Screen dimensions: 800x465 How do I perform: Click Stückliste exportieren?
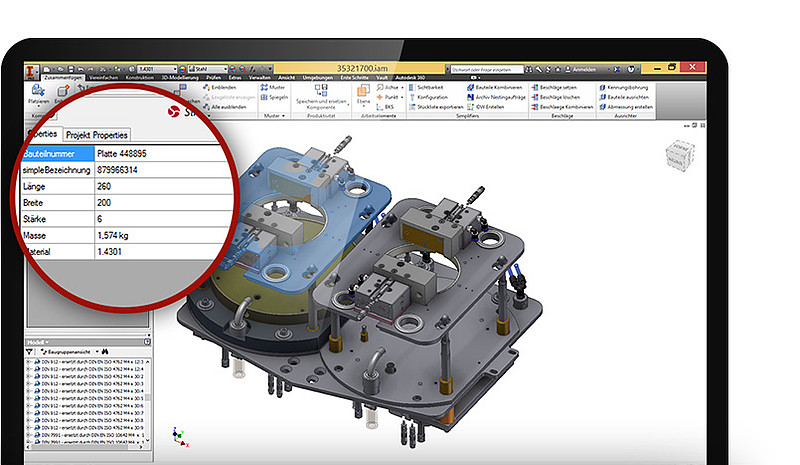coord(436,107)
